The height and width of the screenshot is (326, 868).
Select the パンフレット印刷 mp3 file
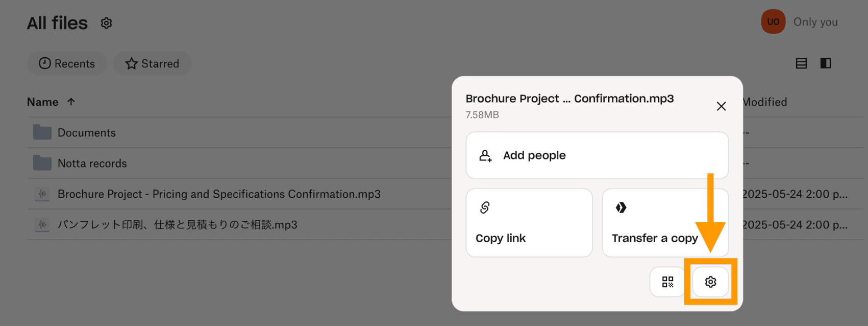pyautogui.click(x=177, y=225)
